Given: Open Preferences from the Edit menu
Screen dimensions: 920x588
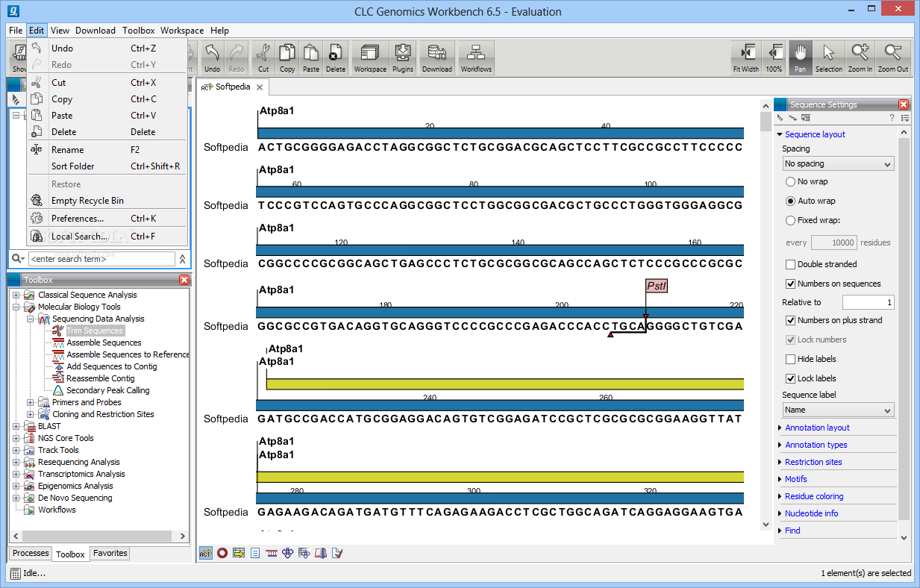Looking at the screenshot, I should [107, 219].
